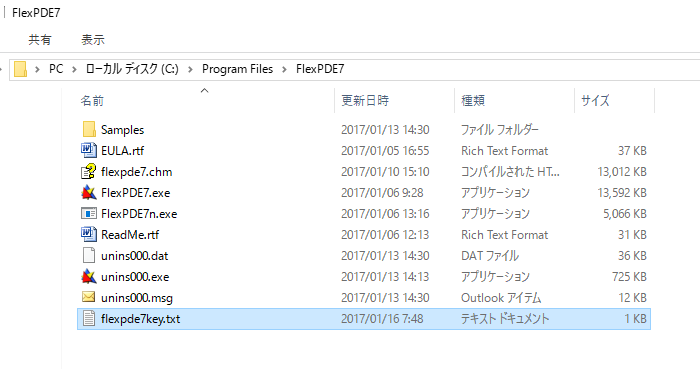The image size is (700, 369).
Task: Expand the chevron after Program Files
Action: pyautogui.click(x=284, y=69)
